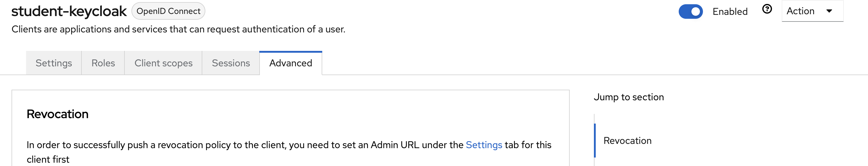Click the student-keycloak client title
Image resolution: width=868 pixels, height=166 pixels.
pos(69,11)
